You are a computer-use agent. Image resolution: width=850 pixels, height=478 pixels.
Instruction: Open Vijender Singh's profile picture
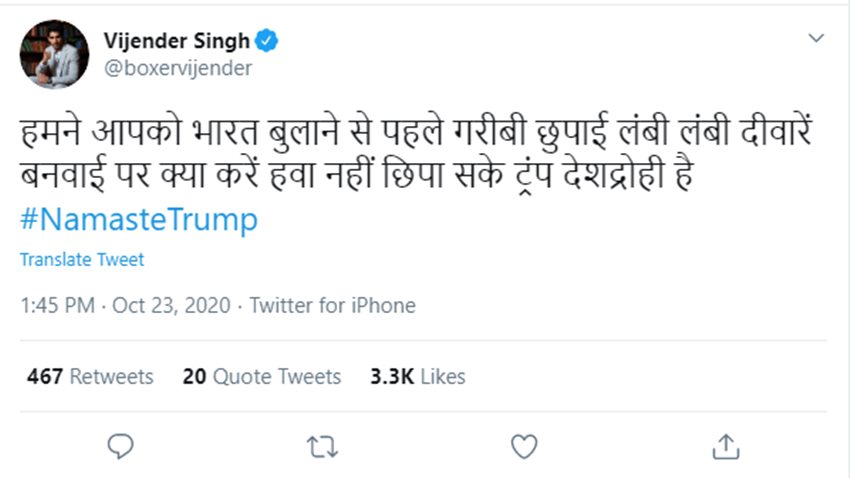click(x=54, y=54)
